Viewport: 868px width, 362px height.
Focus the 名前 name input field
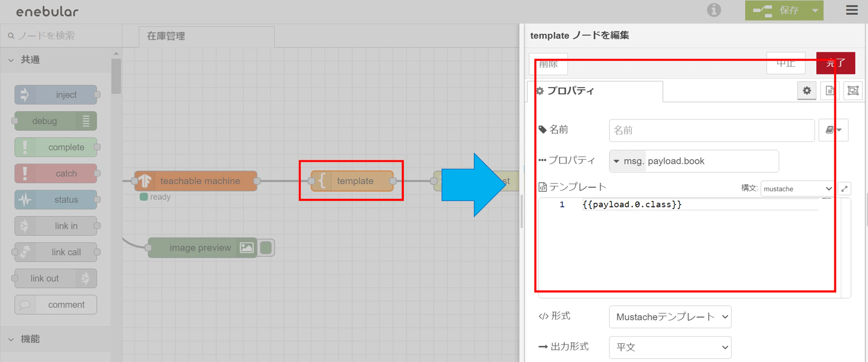point(711,130)
